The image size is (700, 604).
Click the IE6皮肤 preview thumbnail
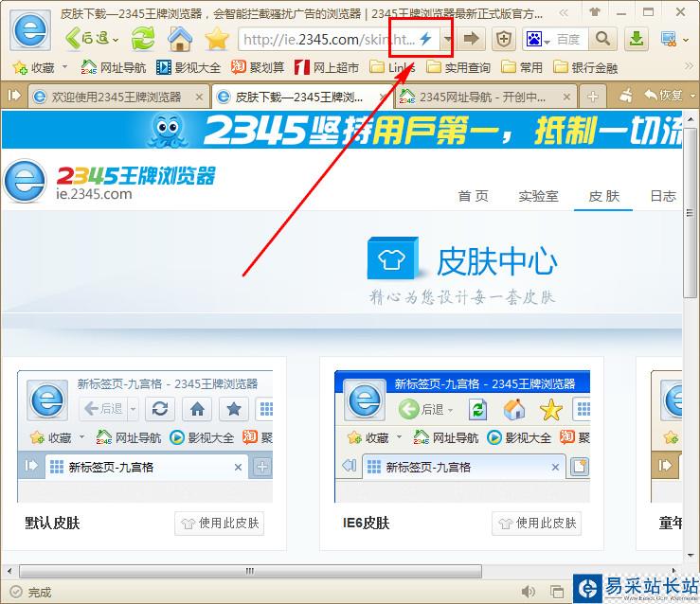pyautogui.click(x=462, y=436)
